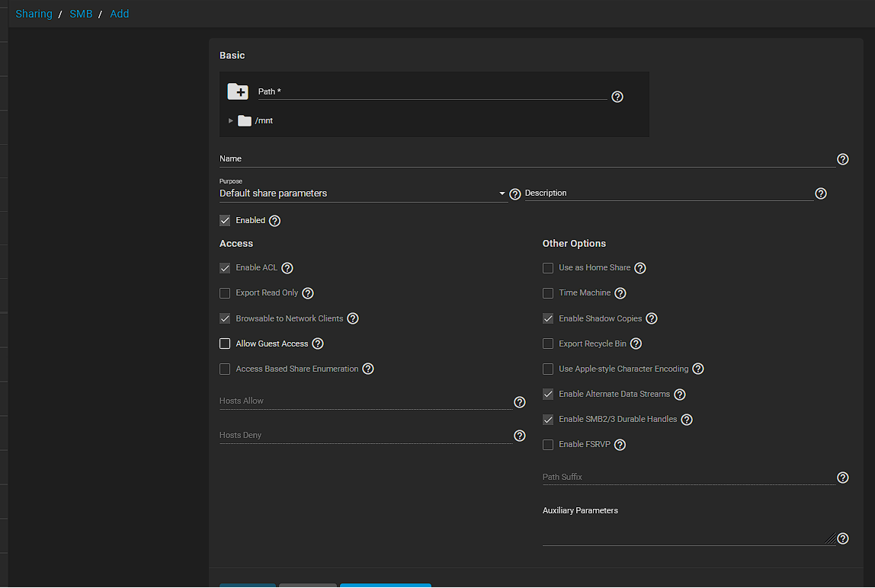Screen dimensions: 875x588
Task: Enable Use Apple-style Character Encoding
Action: click(548, 369)
